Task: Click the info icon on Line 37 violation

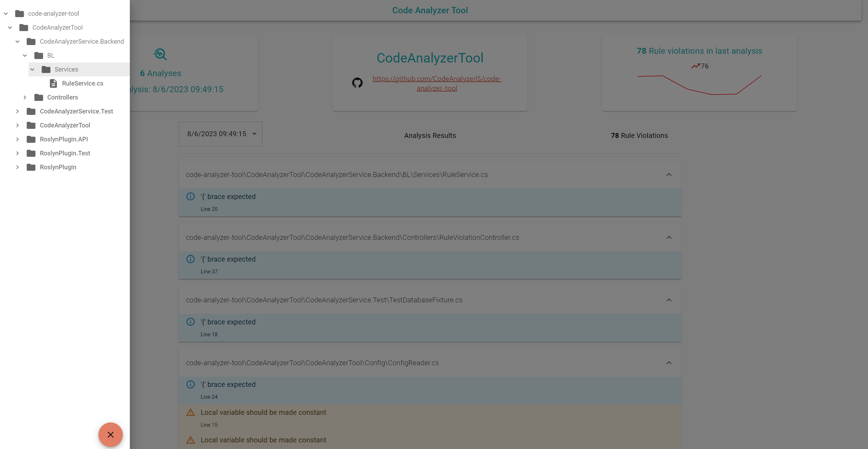Action: click(x=191, y=259)
